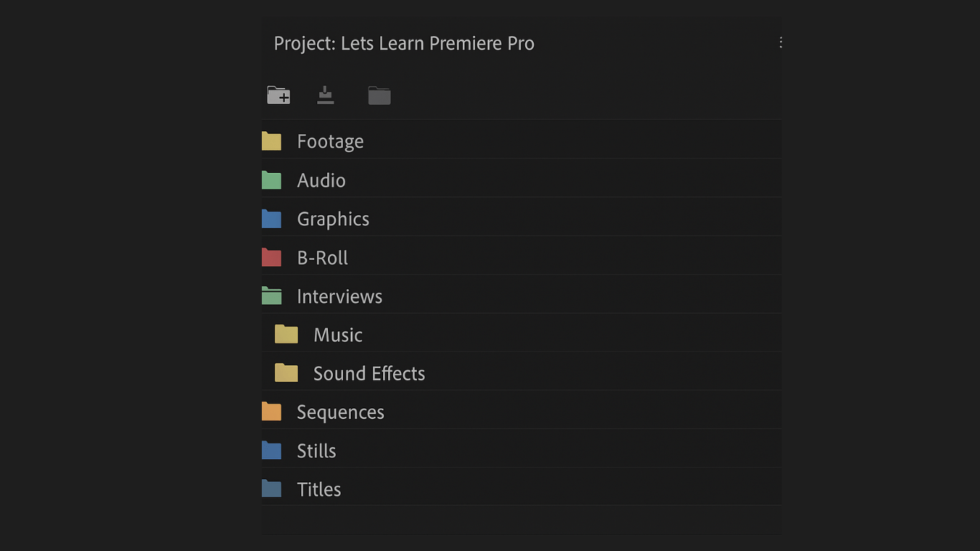This screenshot has width=980, height=551.
Task: Click the green Audio folder icon
Action: (271, 180)
